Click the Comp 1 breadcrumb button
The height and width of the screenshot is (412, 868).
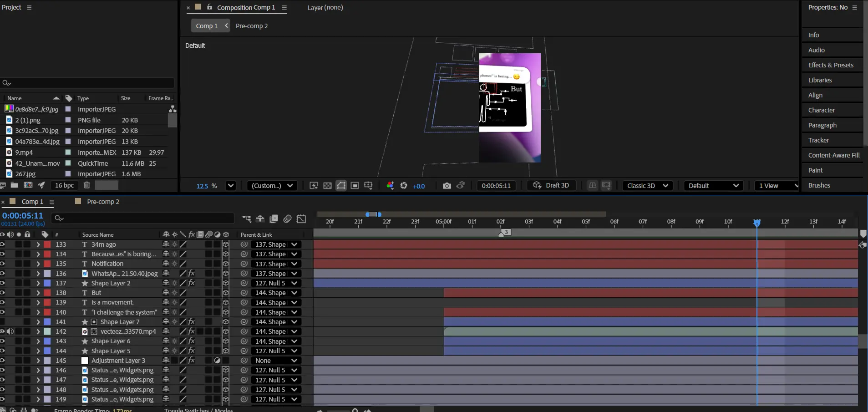(207, 26)
